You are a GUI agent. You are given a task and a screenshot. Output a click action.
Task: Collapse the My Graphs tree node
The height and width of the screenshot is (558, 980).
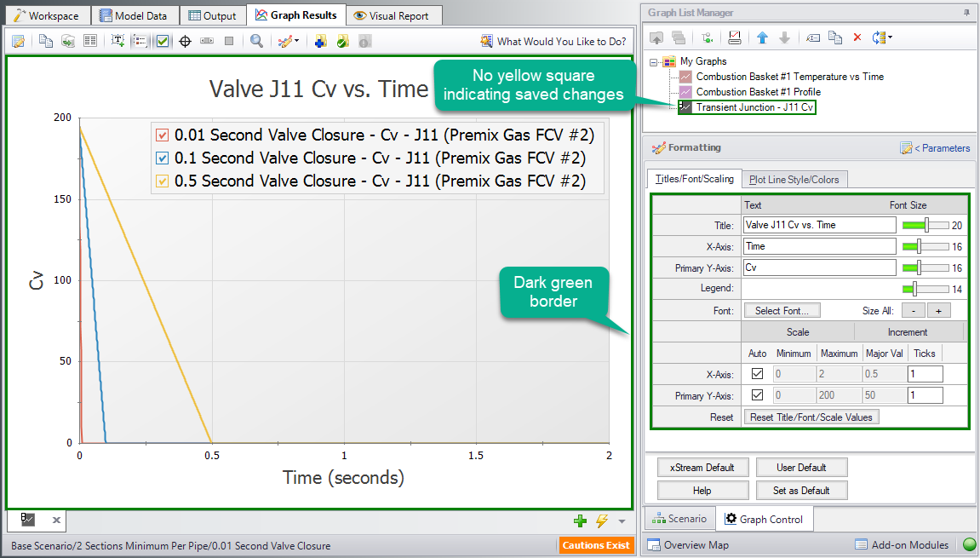(x=655, y=61)
